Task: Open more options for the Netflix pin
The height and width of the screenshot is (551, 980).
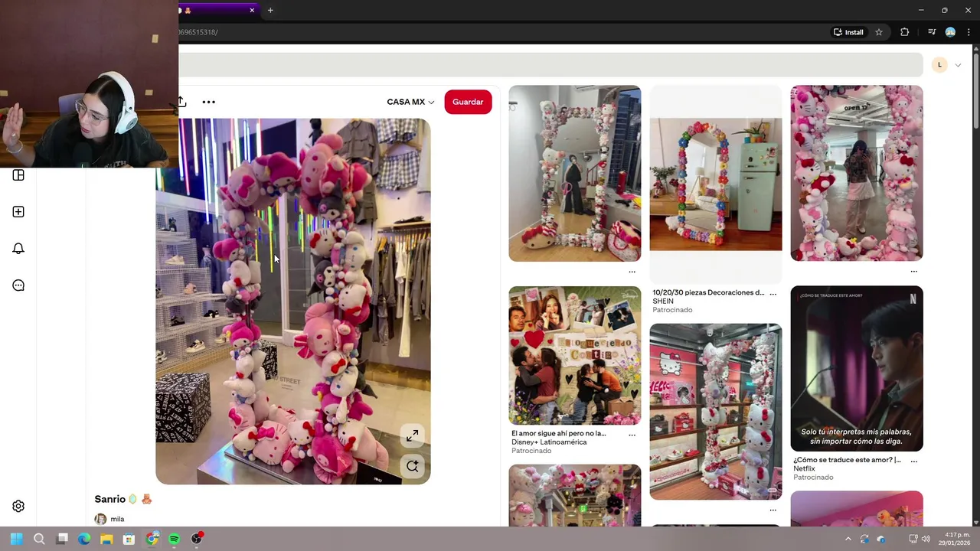Action: tap(913, 461)
